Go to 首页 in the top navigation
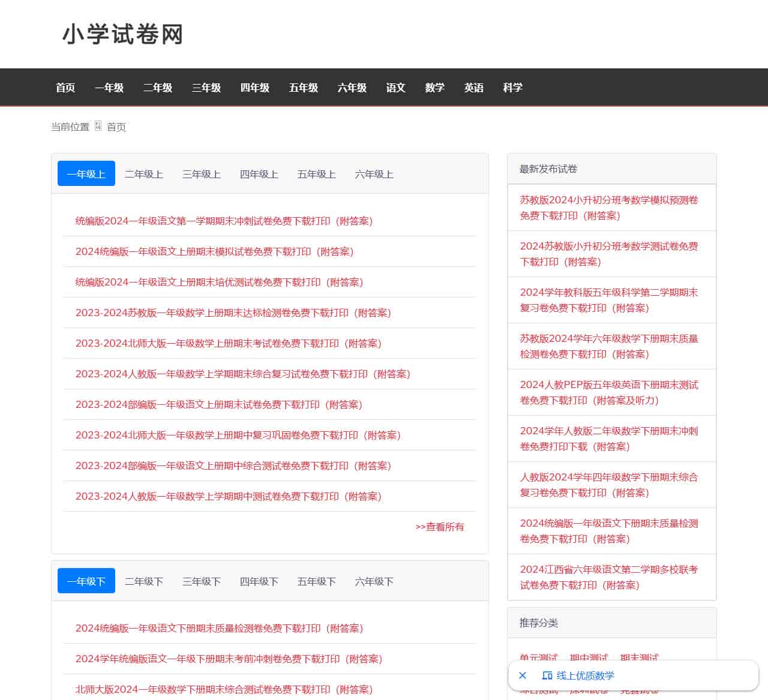The width and height of the screenshot is (768, 700). (x=65, y=88)
